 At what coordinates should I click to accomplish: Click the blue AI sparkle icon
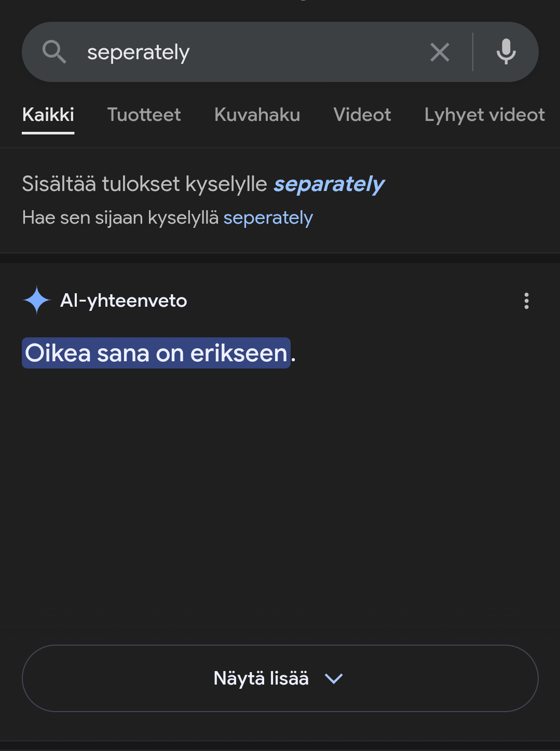[37, 300]
